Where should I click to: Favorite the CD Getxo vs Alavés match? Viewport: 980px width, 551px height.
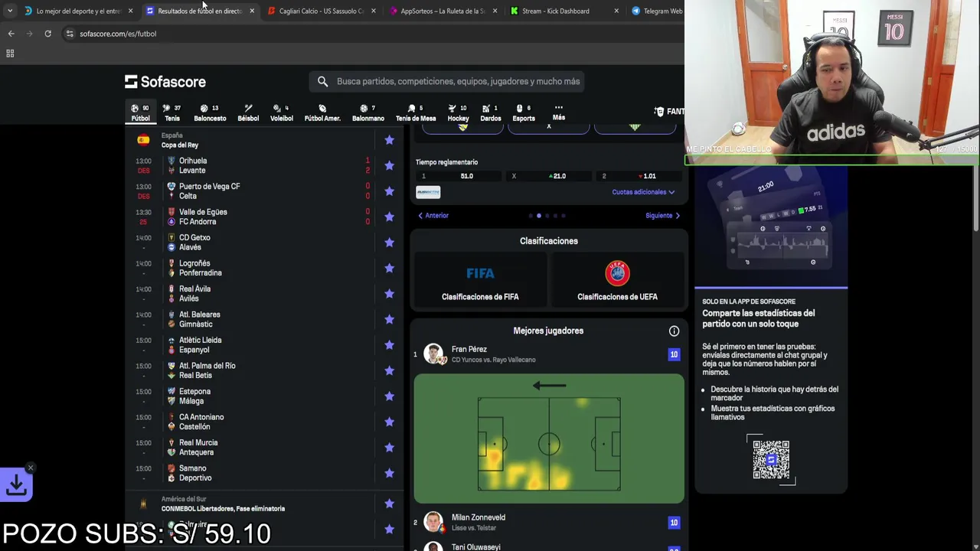389,243
